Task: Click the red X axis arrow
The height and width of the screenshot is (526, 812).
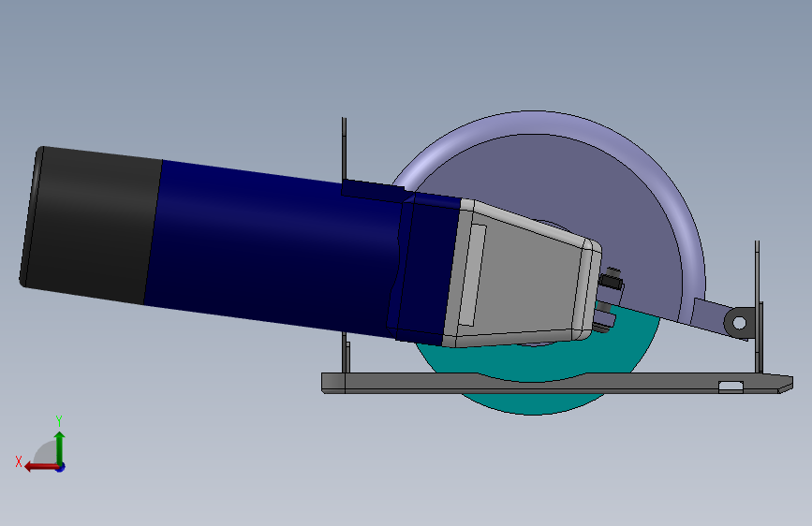Action: point(40,467)
